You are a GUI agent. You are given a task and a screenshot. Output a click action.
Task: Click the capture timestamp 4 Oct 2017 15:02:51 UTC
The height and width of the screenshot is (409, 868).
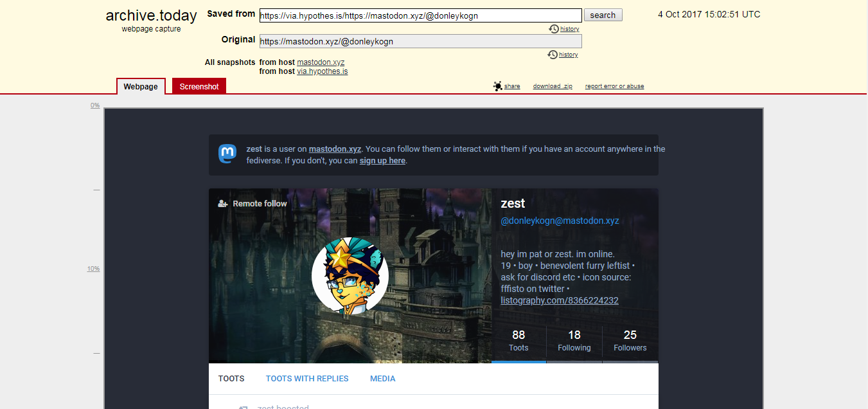(709, 14)
